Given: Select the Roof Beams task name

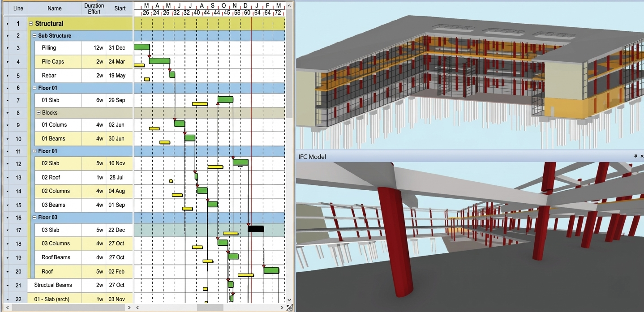Looking at the screenshot, I should tap(56, 257).
